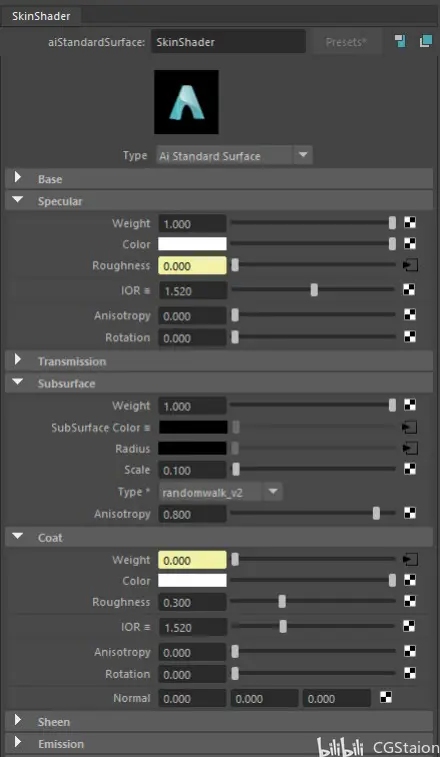This screenshot has height=757, width=440.
Task: Click the Specular Weight slider handle
Action: 392,223
